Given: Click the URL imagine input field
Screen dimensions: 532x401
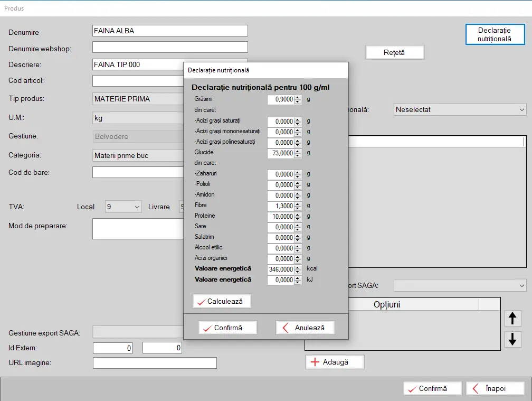Looking at the screenshot, I should coord(155,363).
